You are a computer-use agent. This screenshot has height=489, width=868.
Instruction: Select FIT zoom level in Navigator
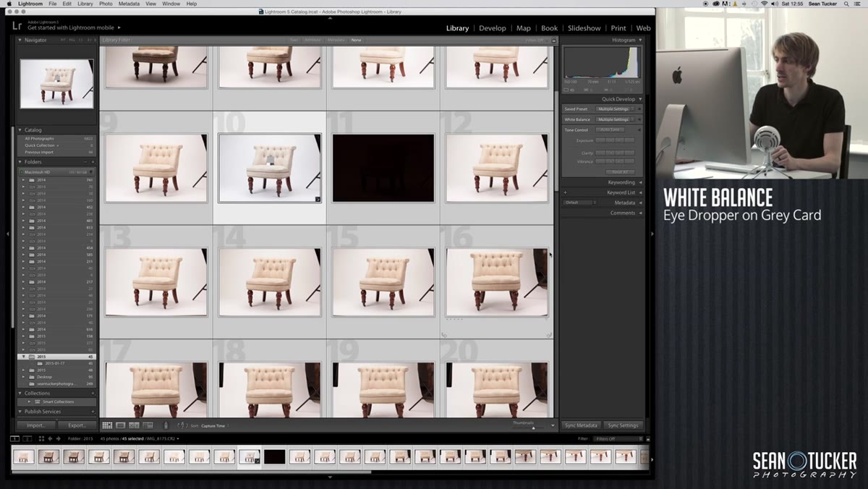click(63, 40)
